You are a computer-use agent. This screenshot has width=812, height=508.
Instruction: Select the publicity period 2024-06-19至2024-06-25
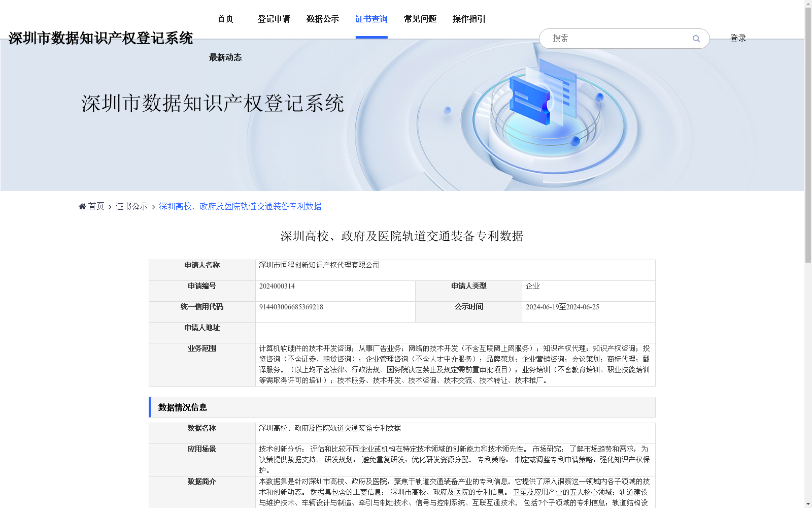562,307
